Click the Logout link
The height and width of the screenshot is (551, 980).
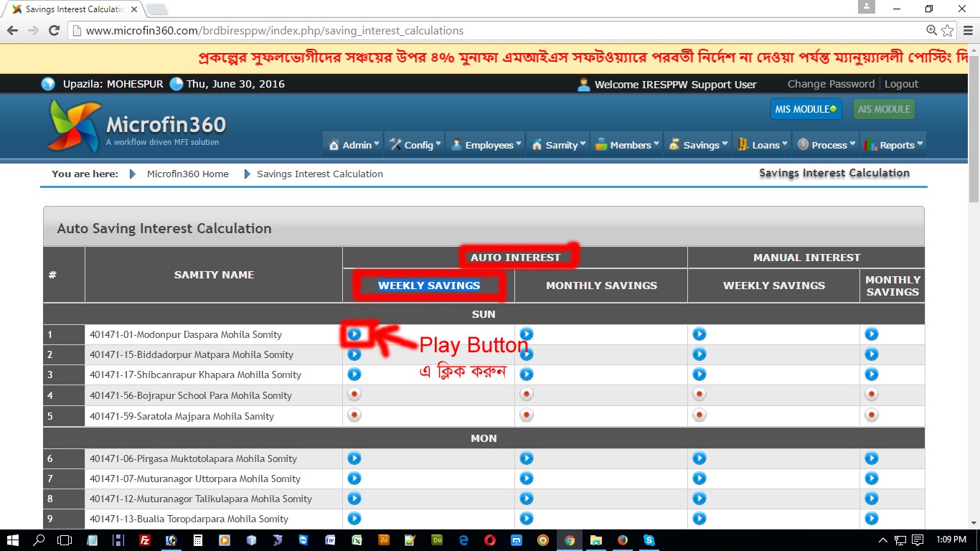901,84
